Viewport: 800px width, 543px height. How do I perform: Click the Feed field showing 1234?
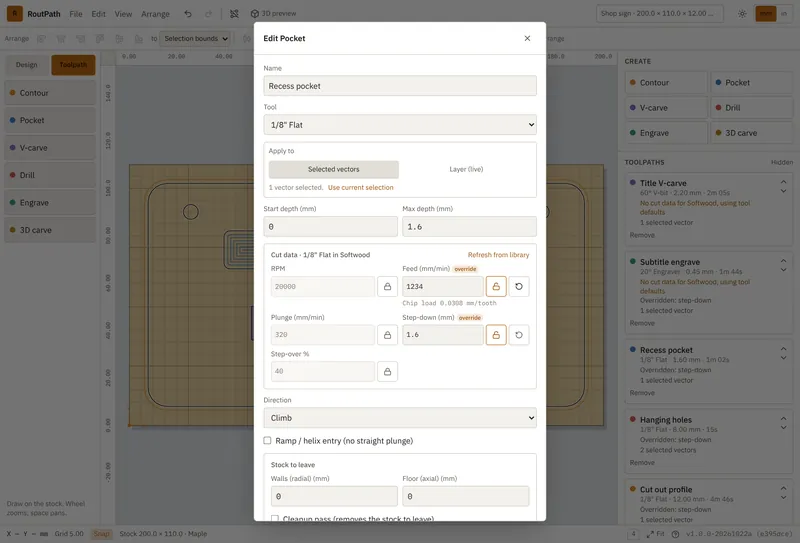tap(443, 286)
